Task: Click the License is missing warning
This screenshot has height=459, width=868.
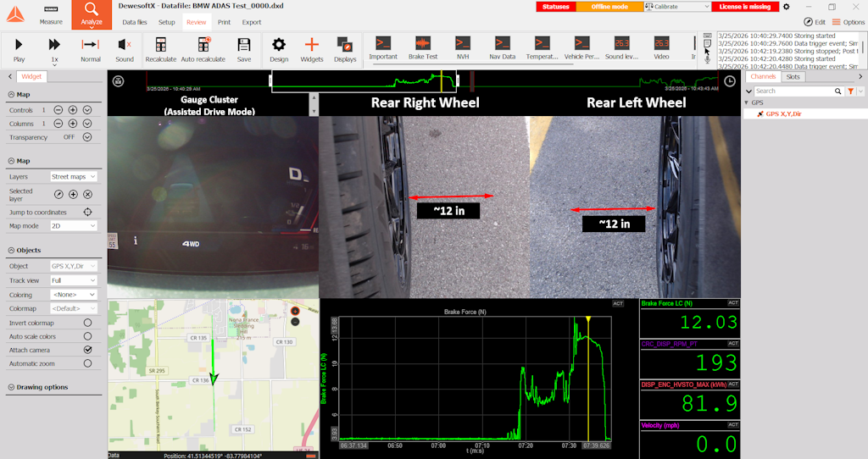Action: tap(744, 7)
